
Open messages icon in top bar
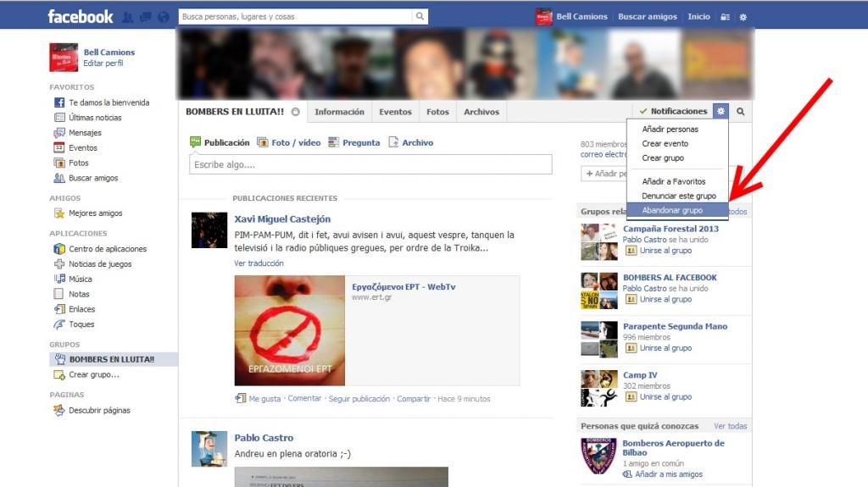pyautogui.click(x=146, y=17)
